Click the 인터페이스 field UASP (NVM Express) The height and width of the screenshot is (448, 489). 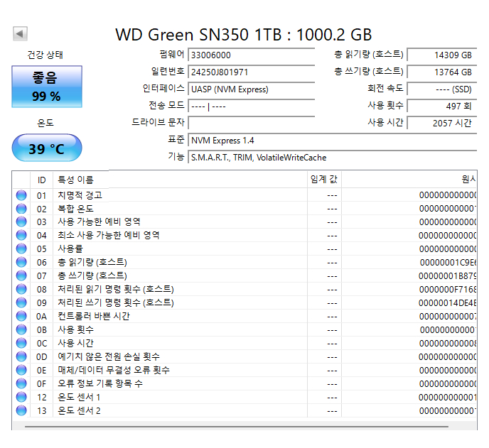coord(252,89)
